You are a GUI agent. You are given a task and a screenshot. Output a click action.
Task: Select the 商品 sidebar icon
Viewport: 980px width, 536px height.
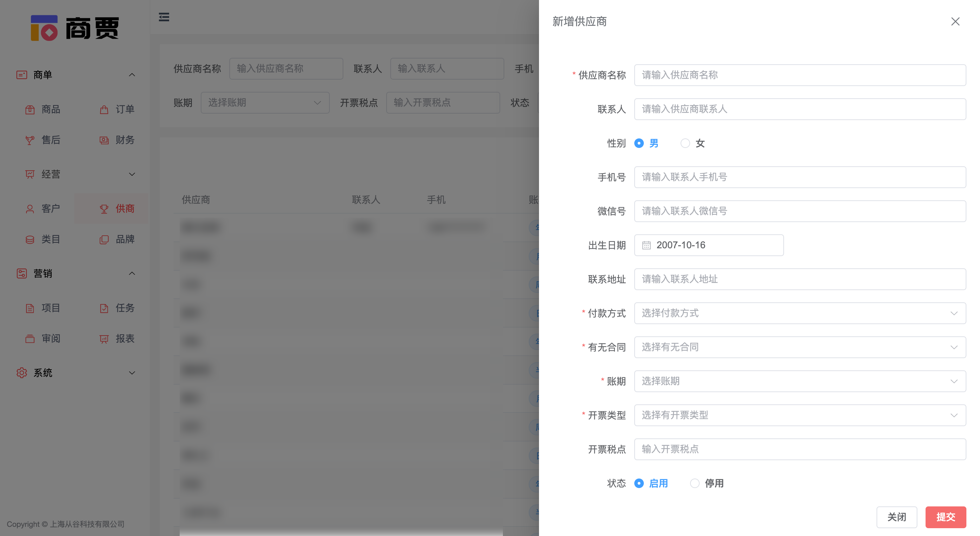(30, 110)
